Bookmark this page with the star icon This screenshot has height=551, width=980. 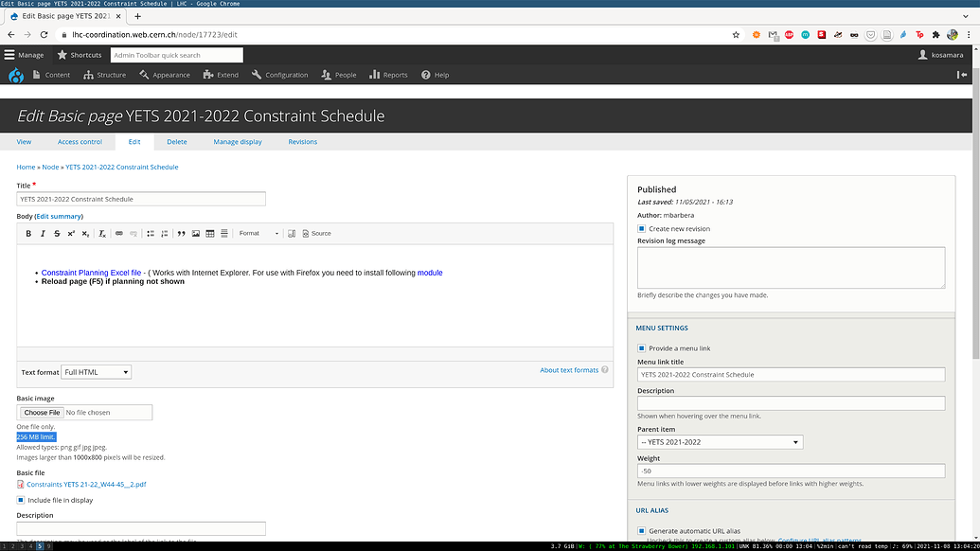tap(736, 35)
